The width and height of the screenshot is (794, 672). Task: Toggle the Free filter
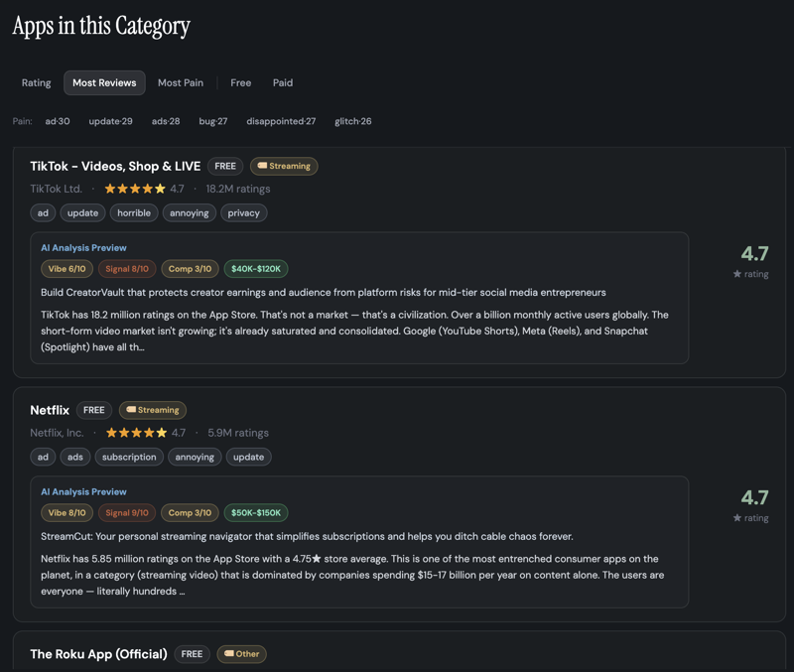point(240,82)
